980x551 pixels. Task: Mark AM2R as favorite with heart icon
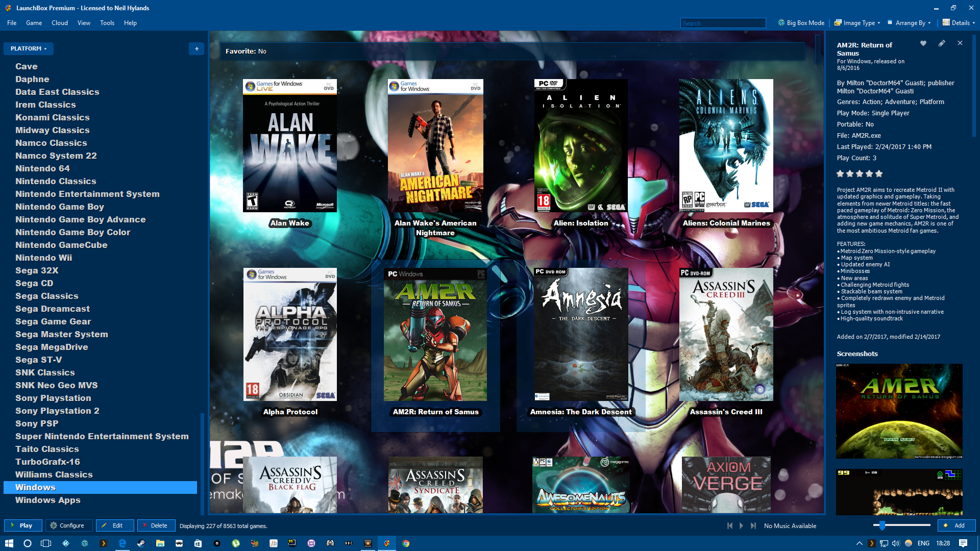point(923,43)
